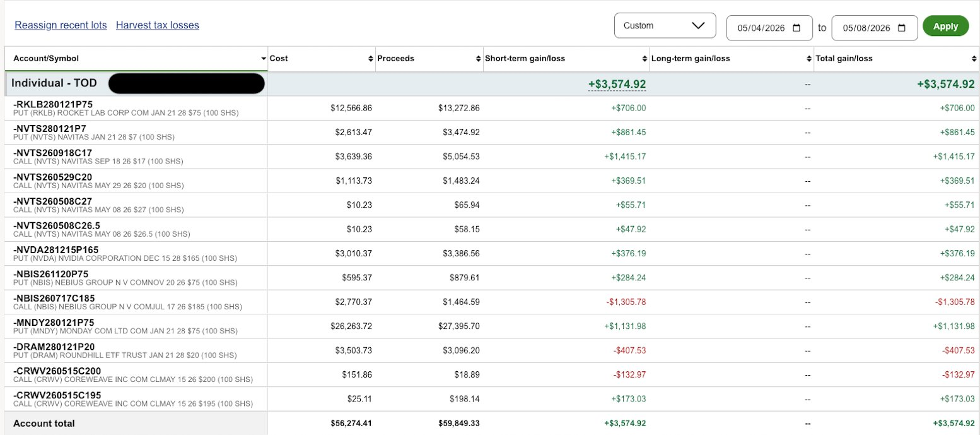
Task: Select the 05/04/2026 start date field
Action: [769, 28]
